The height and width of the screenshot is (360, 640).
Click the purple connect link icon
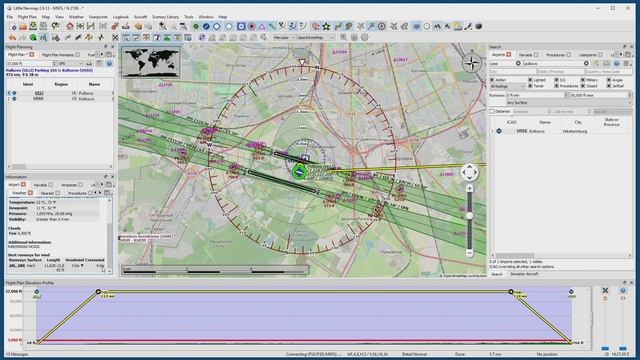(202, 38)
